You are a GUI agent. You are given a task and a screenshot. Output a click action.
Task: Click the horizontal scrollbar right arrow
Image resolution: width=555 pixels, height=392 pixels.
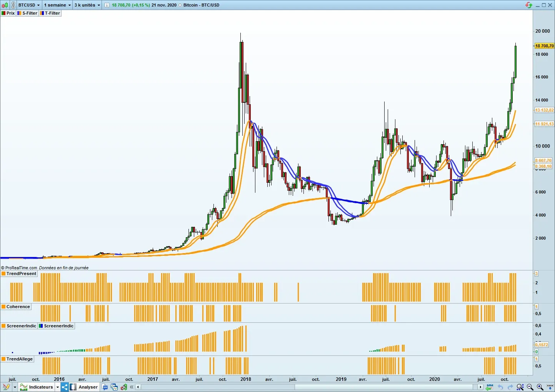(480, 387)
